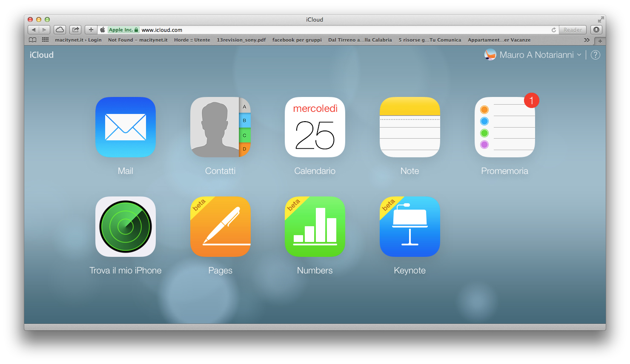Open 5 risorse g...Tu Comunica bookmark
630x364 pixels.
click(x=430, y=40)
